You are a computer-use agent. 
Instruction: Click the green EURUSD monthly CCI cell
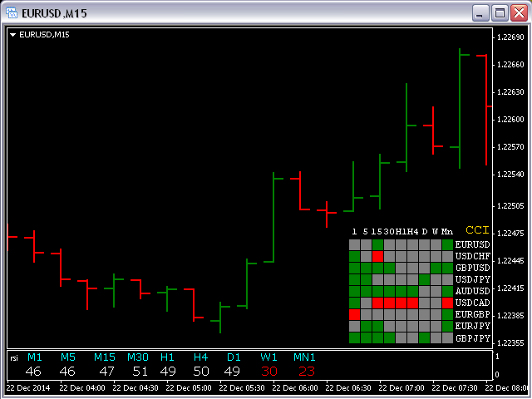pos(447,244)
